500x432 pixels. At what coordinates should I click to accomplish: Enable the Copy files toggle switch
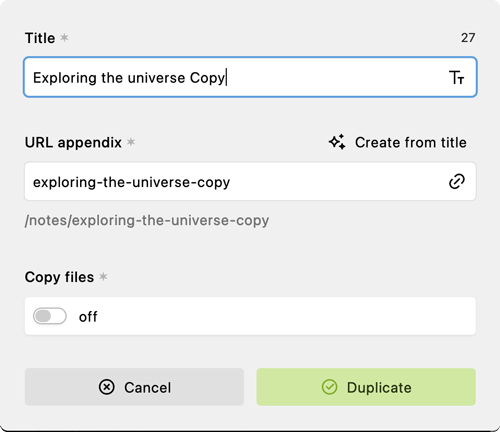pos(50,316)
